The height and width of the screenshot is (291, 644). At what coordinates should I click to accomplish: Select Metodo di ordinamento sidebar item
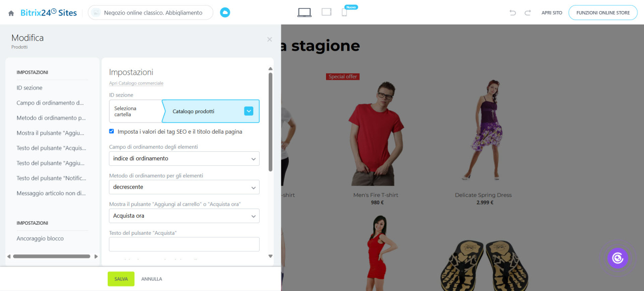click(x=51, y=118)
